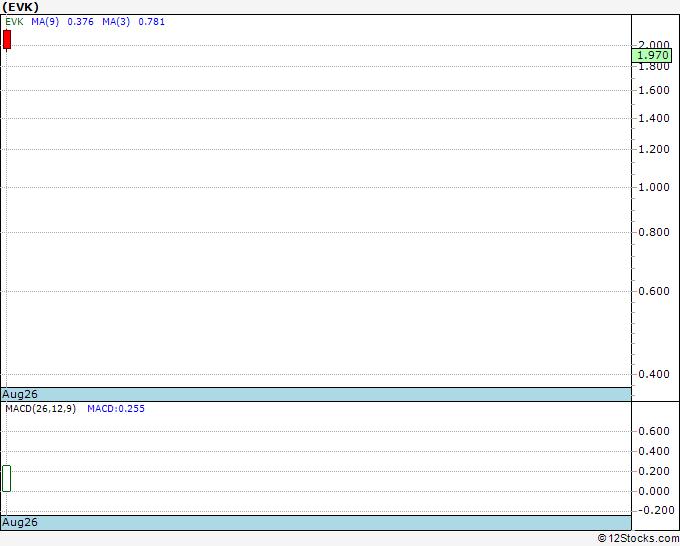Click the 1.600 price axis label
Viewport: 680px width, 546px height.
coord(654,90)
